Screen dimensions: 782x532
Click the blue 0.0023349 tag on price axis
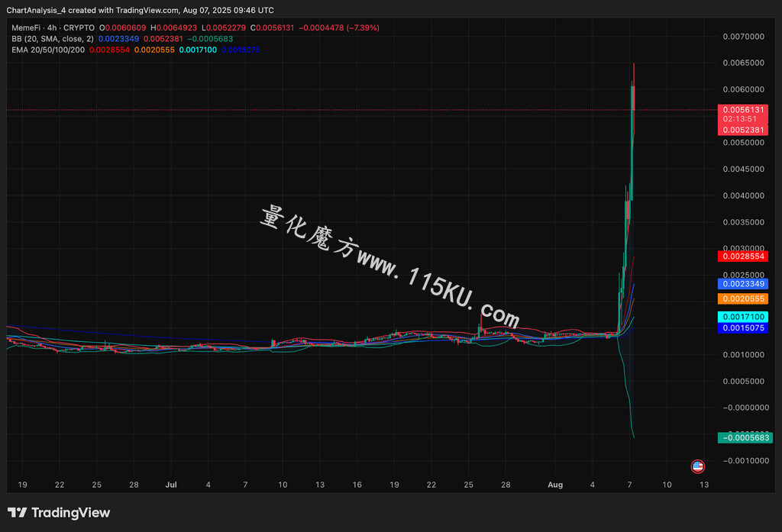pyautogui.click(x=743, y=284)
